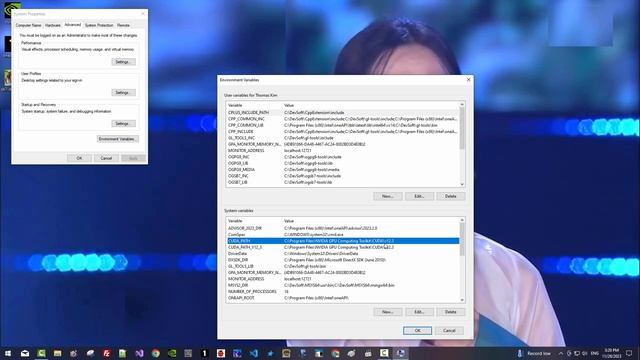The width and height of the screenshot is (640, 360).
Task: Open System Protection tab
Action: pos(99,25)
